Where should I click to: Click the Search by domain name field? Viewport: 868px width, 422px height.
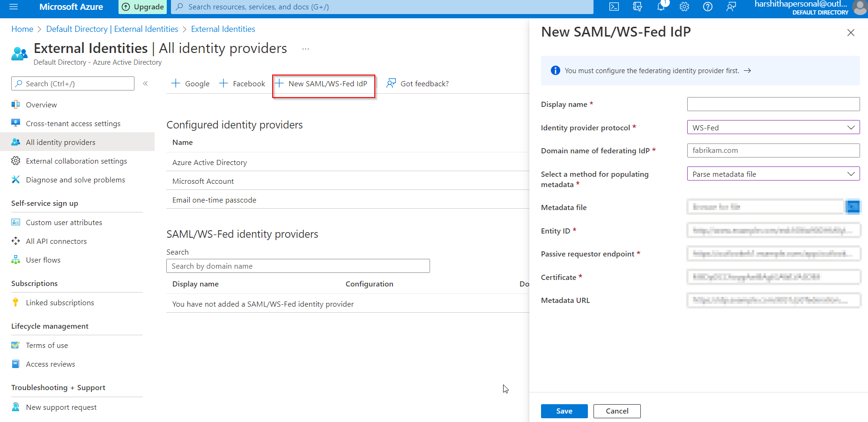click(298, 266)
